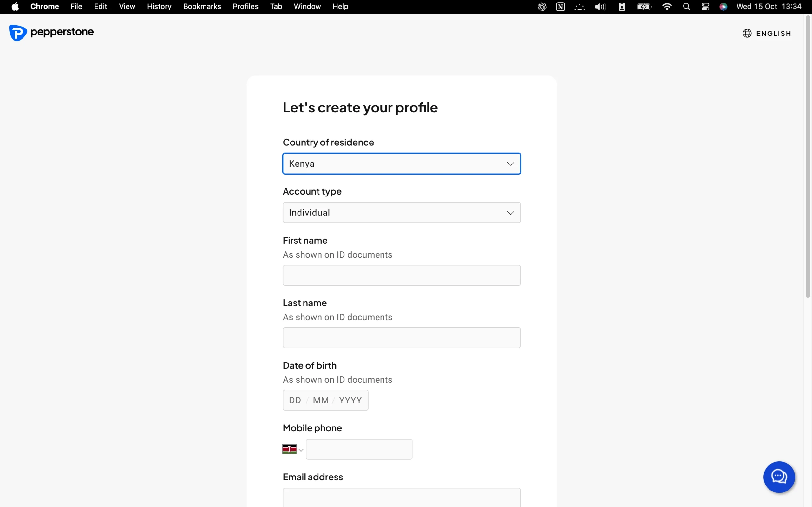Expand the Country of residence dropdown

coord(401,164)
